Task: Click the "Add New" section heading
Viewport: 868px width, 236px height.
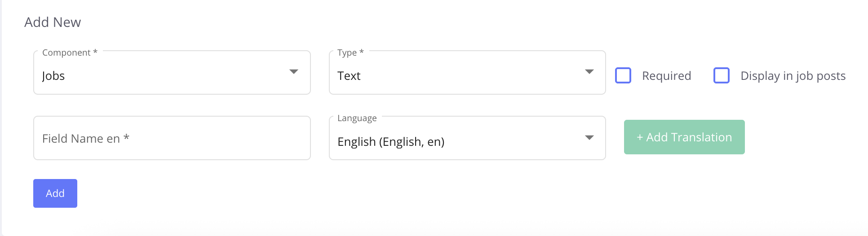Action: pos(53,22)
